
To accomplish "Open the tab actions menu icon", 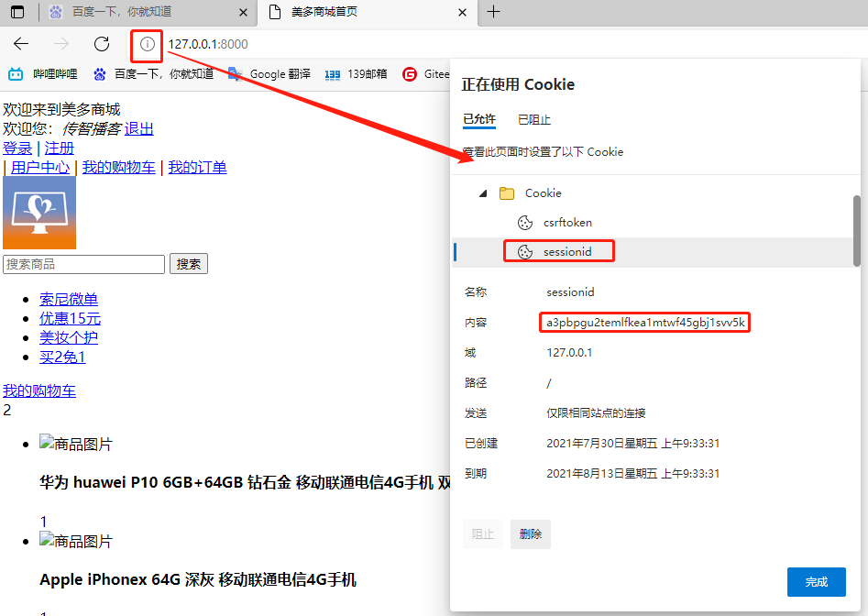I will pyautogui.click(x=17, y=12).
